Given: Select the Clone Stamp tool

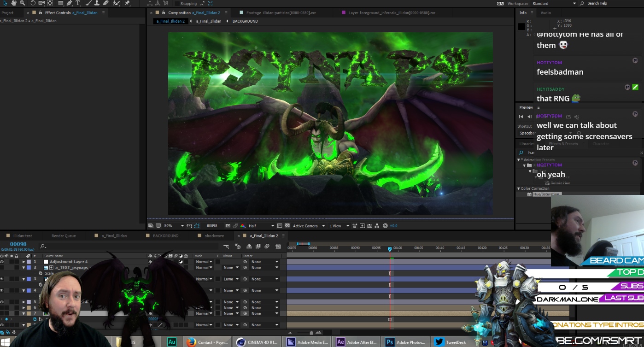Looking at the screenshot, I should coord(97,3).
